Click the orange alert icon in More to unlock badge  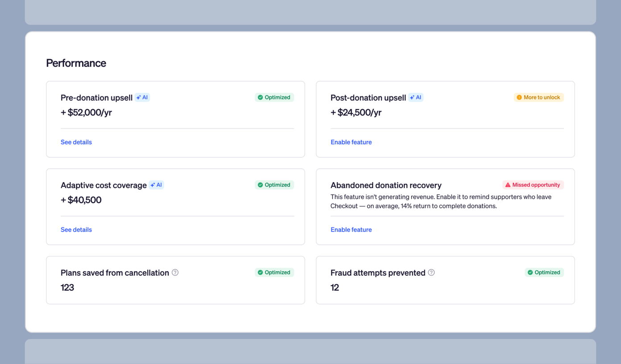(519, 97)
